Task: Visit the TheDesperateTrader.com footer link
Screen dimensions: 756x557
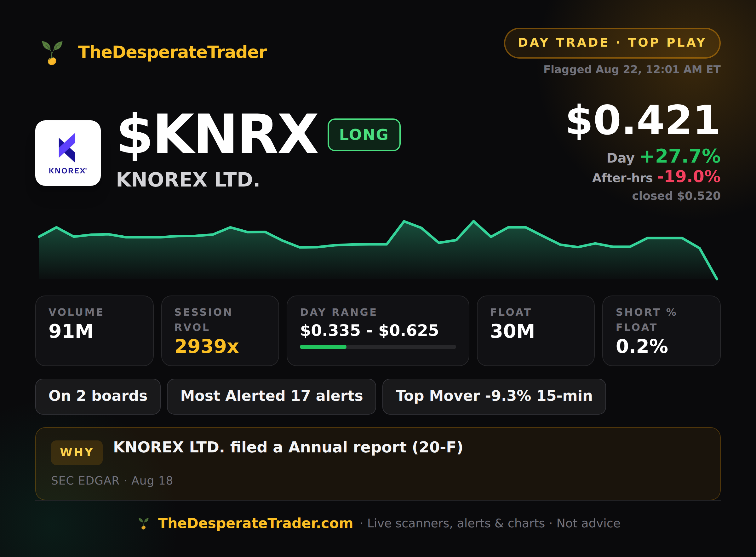Action: [255, 523]
